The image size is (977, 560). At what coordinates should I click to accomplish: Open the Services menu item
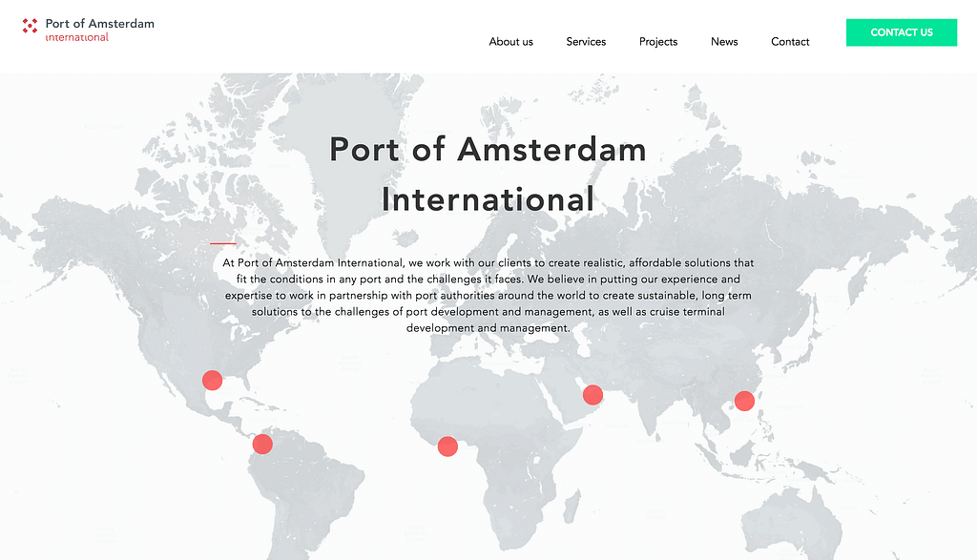click(x=586, y=42)
